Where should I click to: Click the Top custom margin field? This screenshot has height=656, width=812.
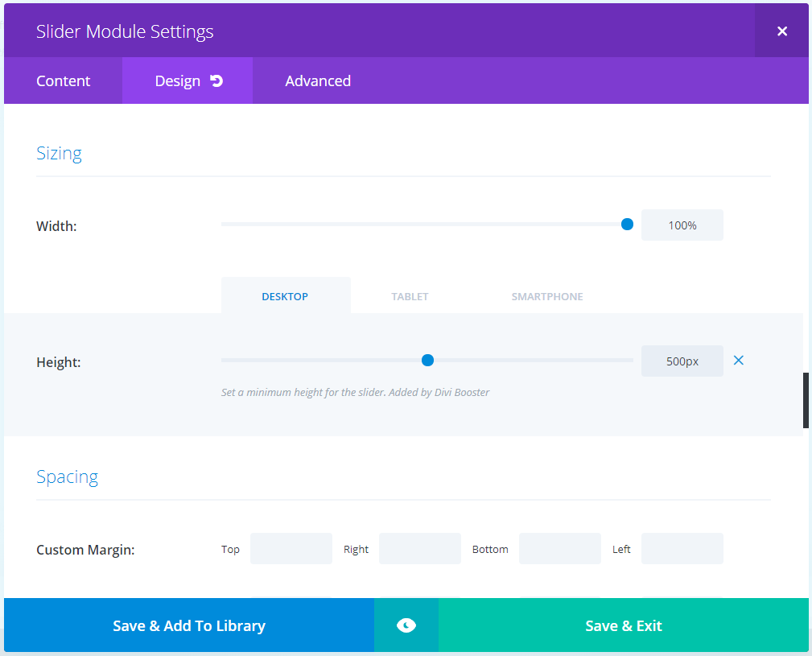[291, 548]
